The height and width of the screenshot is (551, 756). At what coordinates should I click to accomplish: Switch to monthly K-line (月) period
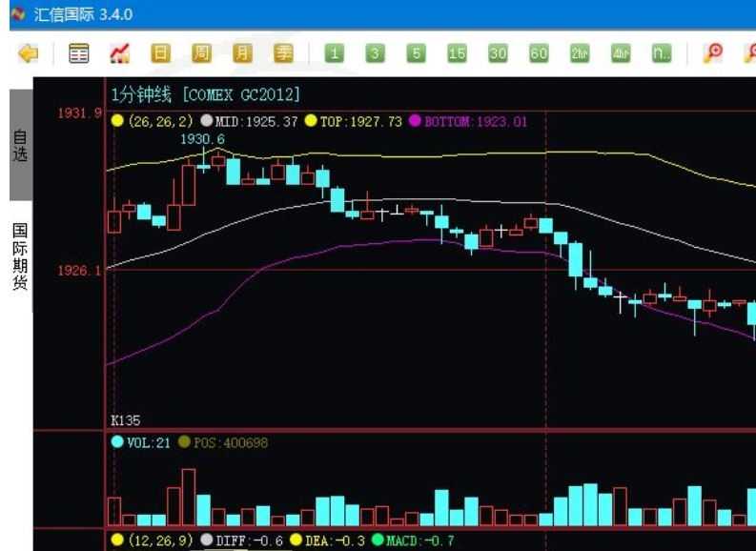point(242,53)
